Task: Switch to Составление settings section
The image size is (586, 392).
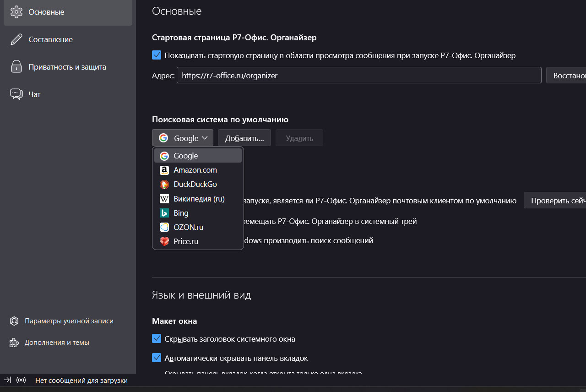Action: pyautogui.click(x=68, y=39)
